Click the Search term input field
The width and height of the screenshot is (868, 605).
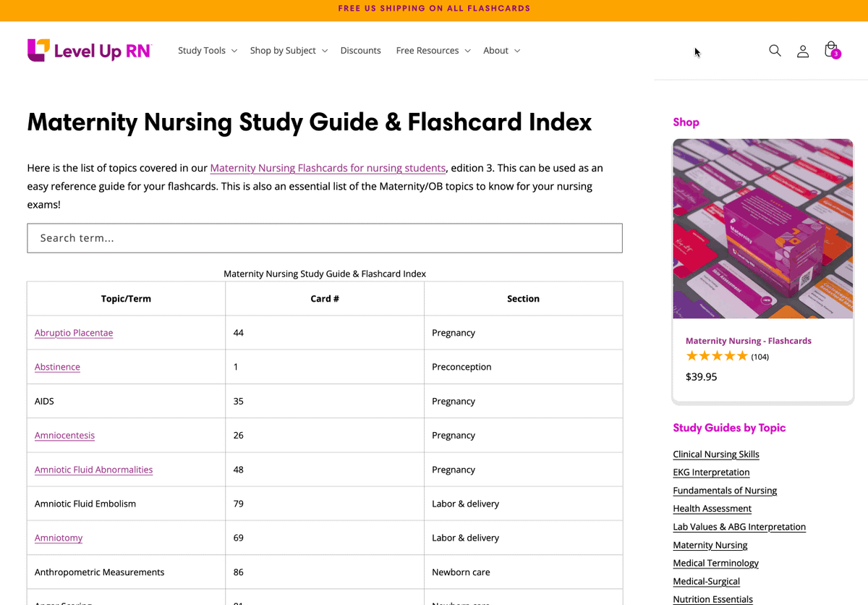pyautogui.click(x=325, y=237)
